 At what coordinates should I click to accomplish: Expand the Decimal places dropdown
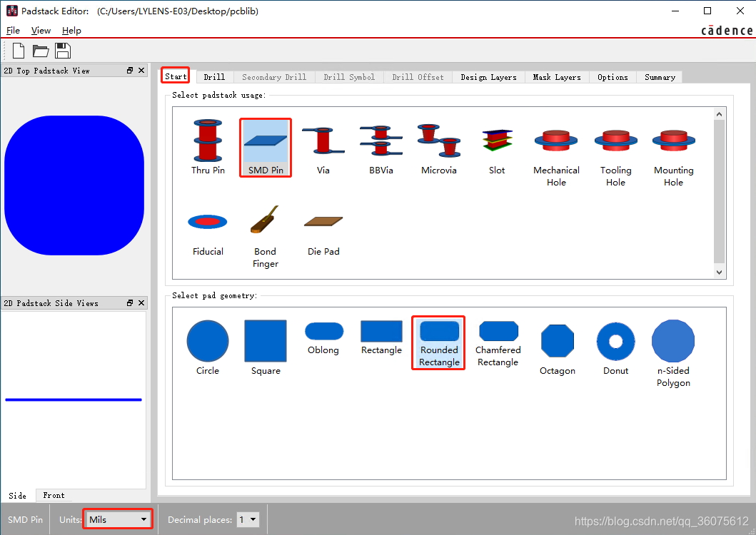[248, 519]
